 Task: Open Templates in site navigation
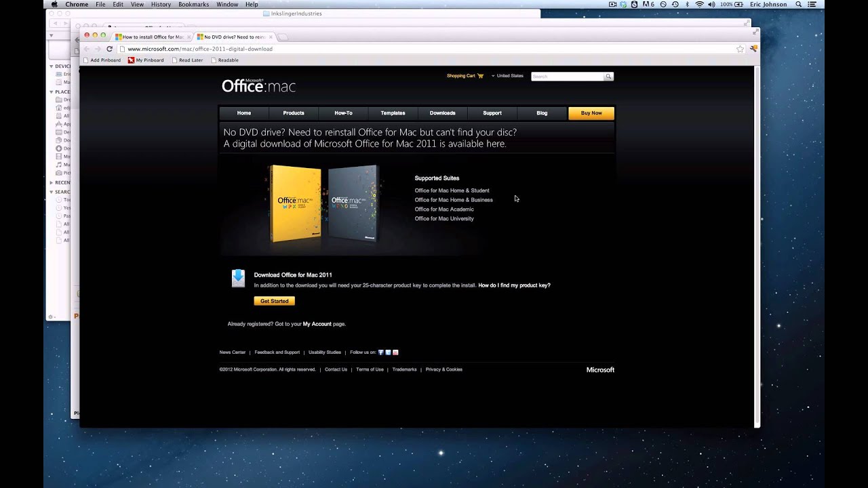[x=393, y=113]
